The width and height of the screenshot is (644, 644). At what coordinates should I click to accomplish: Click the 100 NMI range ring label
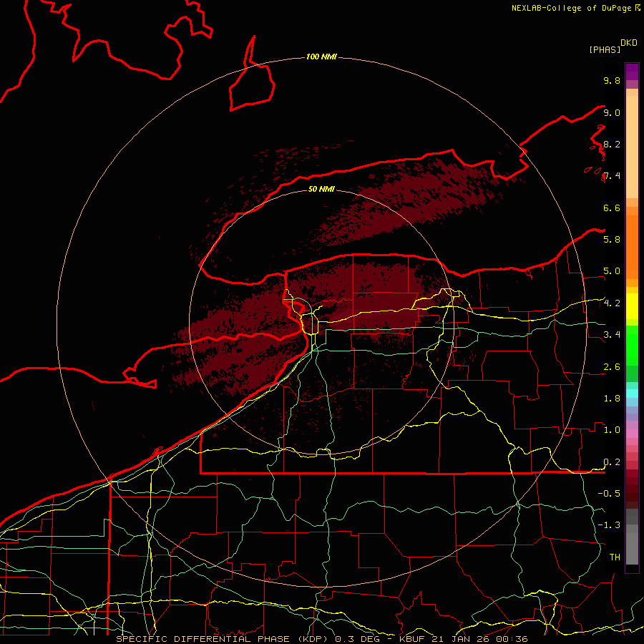click(321, 57)
